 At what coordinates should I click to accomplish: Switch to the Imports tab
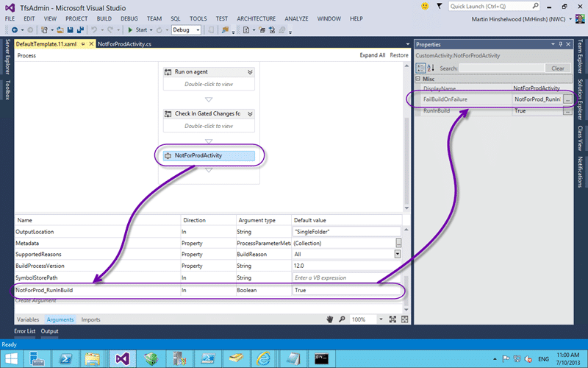coord(90,319)
